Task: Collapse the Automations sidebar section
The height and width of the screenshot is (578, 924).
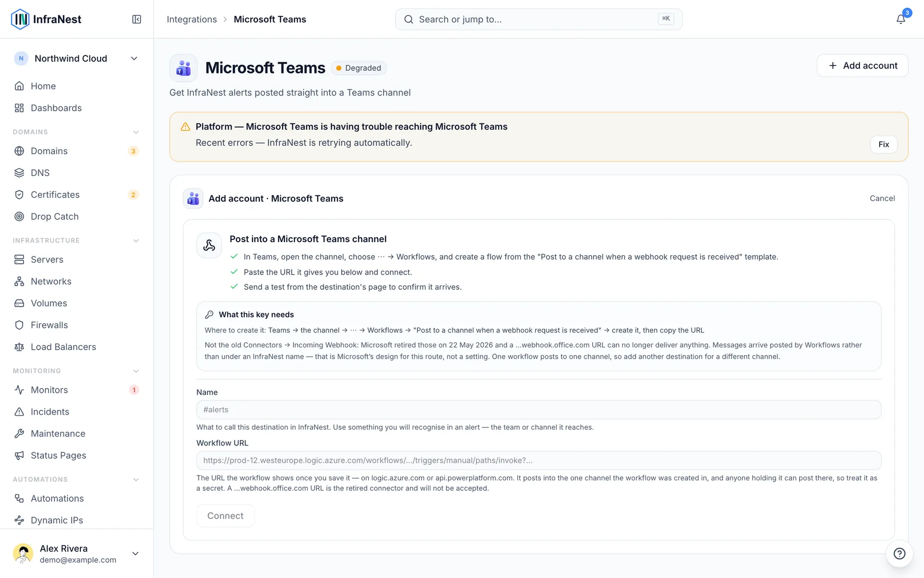Action: tap(136, 479)
